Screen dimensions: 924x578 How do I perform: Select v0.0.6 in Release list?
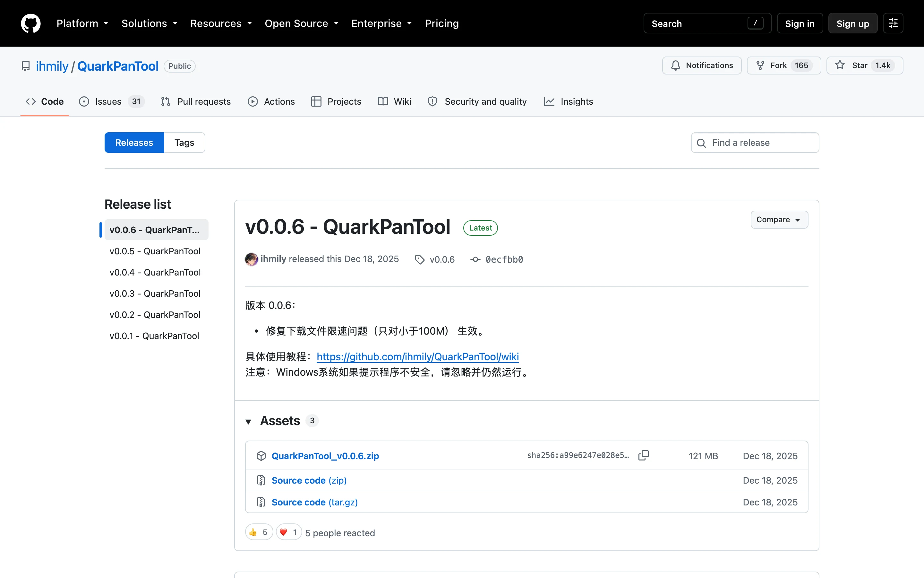[x=156, y=230]
